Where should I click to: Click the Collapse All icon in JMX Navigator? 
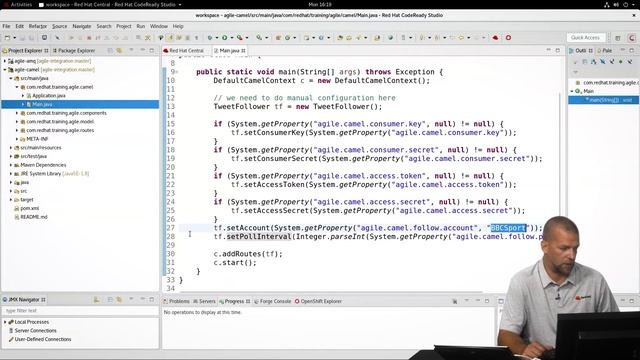coord(110,300)
